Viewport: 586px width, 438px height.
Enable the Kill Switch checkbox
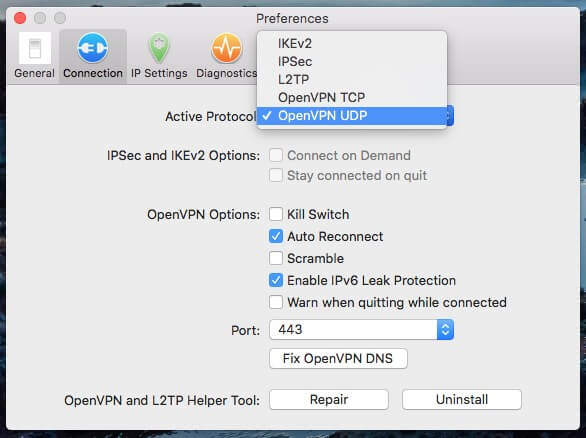coord(276,214)
